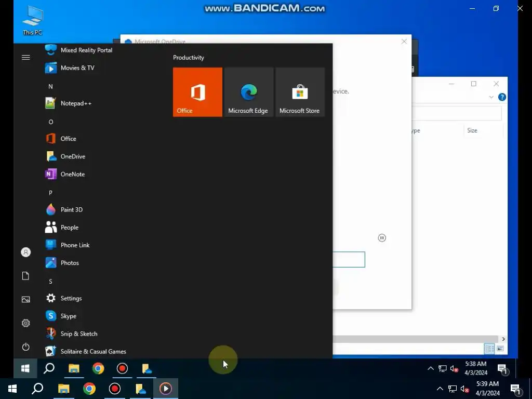Click Search in the inner recorded taskbar
The height and width of the screenshot is (399, 532).
click(x=49, y=368)
